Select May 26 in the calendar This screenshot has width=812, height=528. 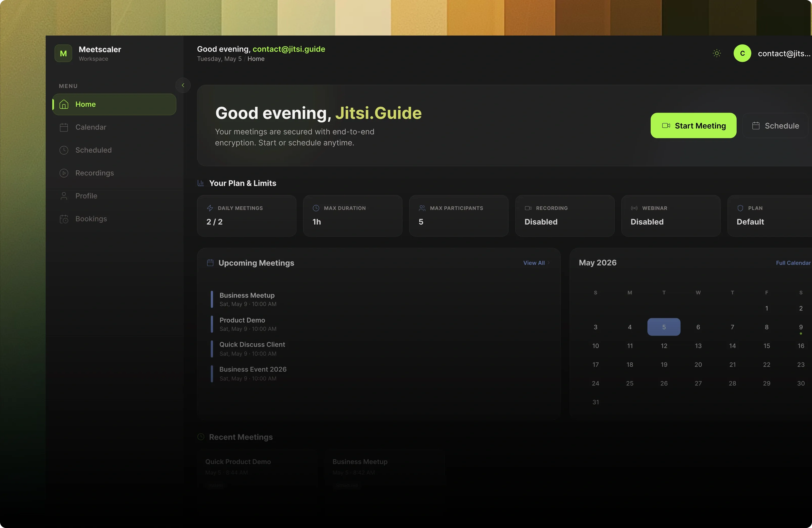coord(664,383)
